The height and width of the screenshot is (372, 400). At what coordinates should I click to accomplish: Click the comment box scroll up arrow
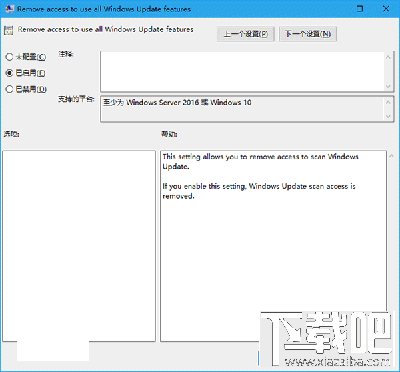[x=388, y=57]
